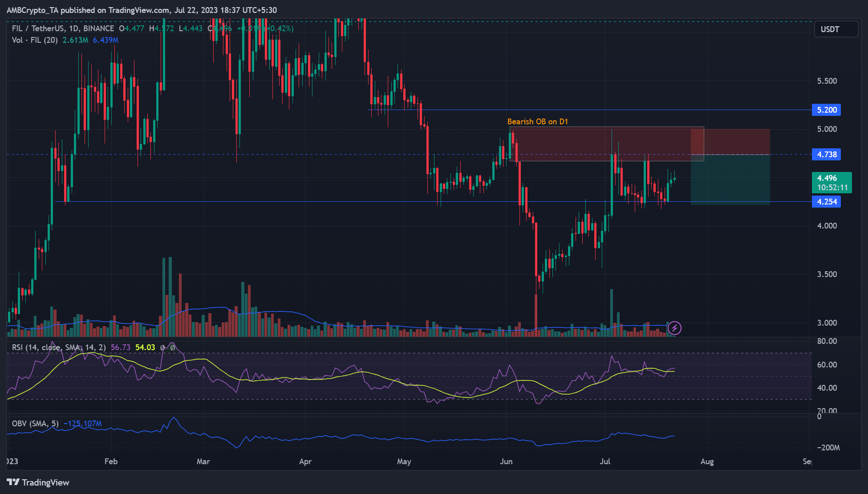
Task: Click the countdown timer 10:52:11
Action: tap(832, 188)
